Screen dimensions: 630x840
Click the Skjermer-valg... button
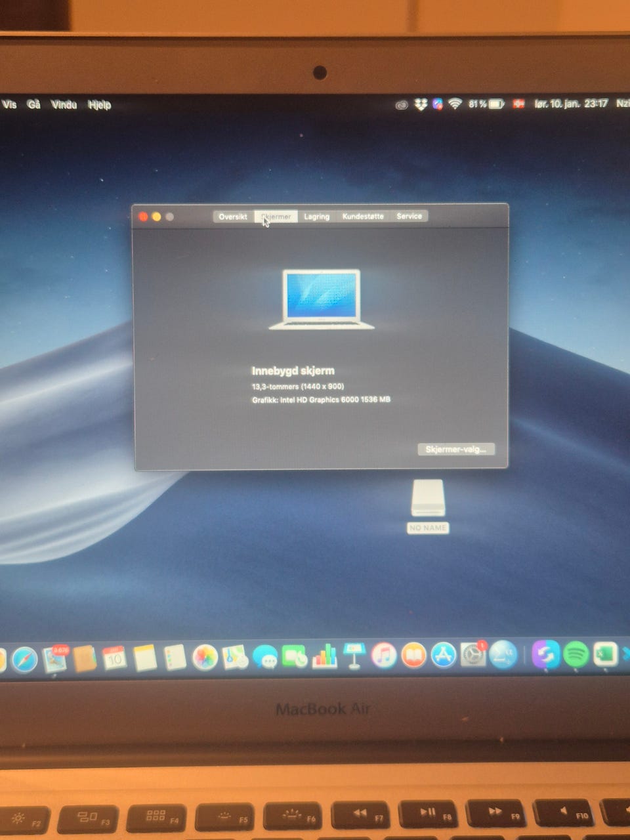455,450
